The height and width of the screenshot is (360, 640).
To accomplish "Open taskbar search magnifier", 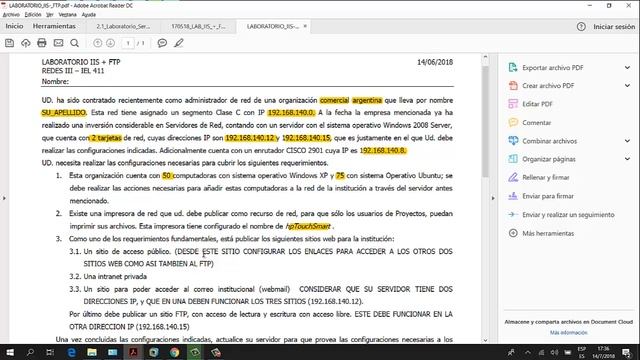I will pyautogui.click(x=30, y=352).
